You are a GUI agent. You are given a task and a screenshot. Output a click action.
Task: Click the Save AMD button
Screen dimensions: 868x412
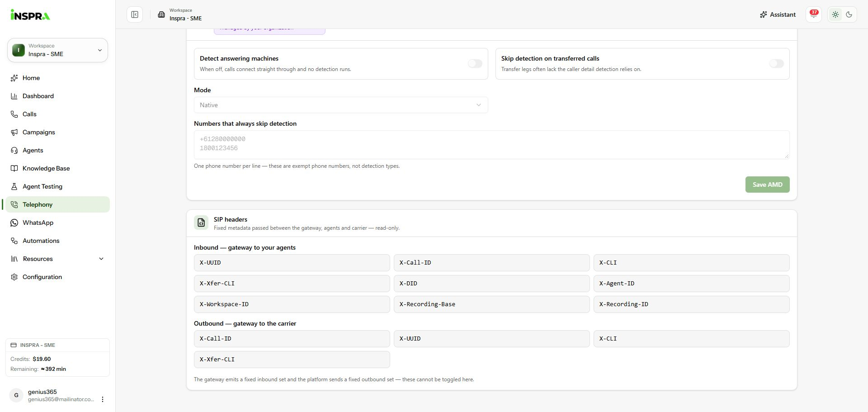767,185
